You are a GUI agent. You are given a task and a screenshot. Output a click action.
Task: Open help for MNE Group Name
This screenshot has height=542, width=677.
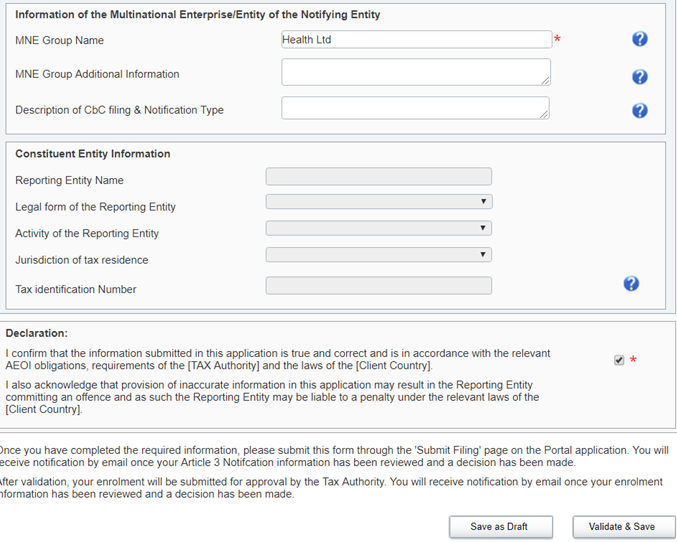point(640,39)
